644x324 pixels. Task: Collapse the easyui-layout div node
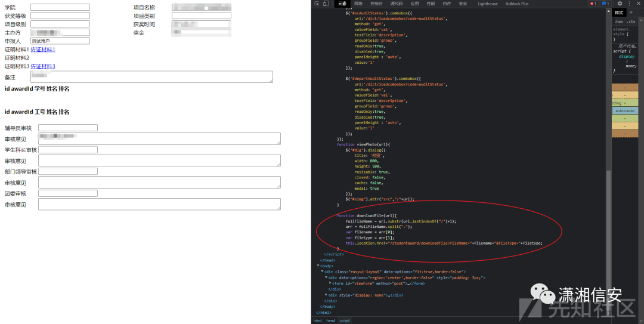(323, 271)
